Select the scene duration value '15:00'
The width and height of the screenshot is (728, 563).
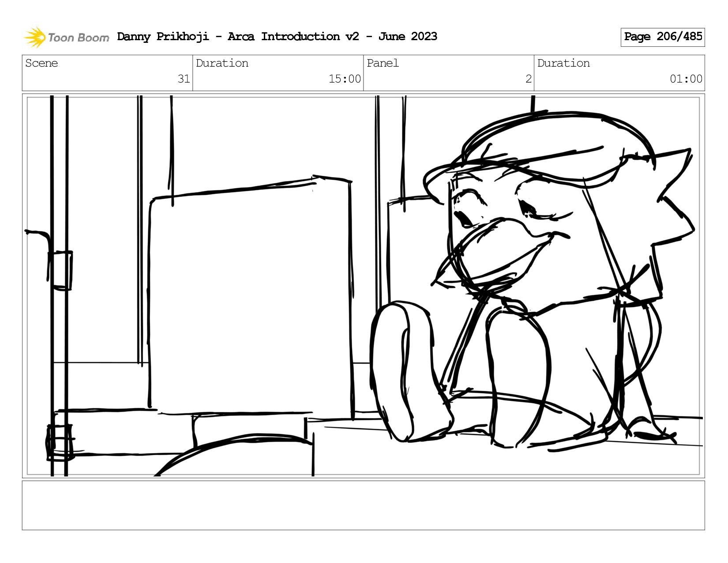(345, 79)
